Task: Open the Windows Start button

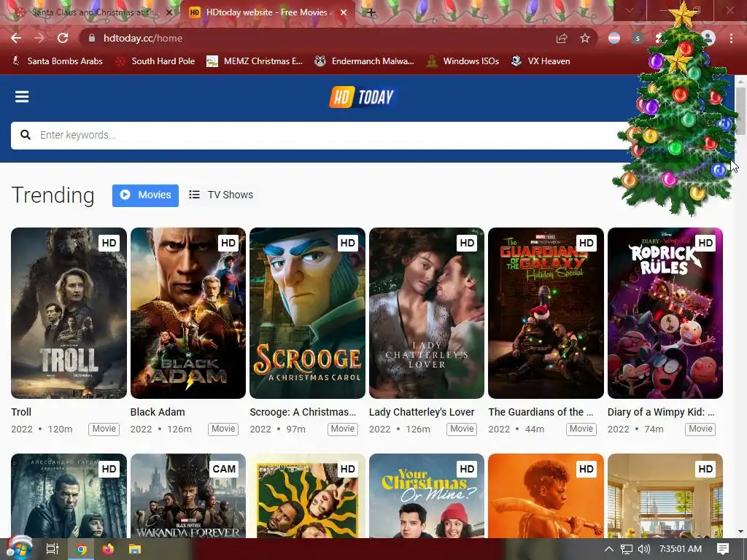Action: click(19, 549)
